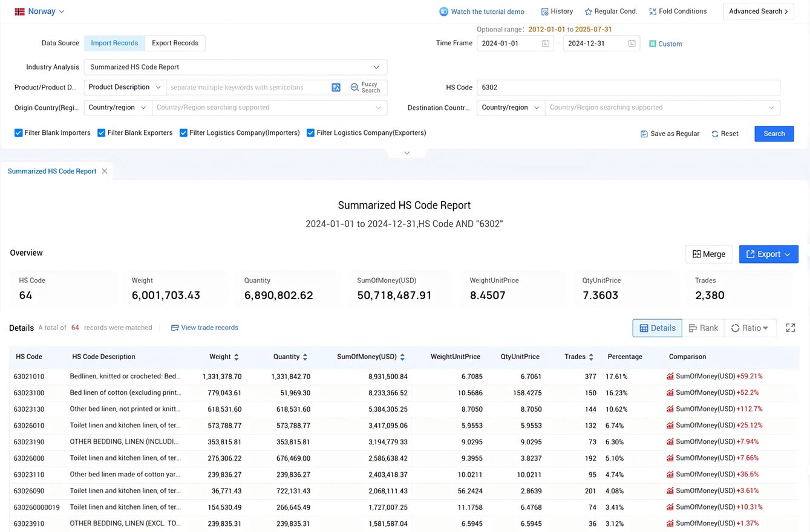Open start date calendar icon

[546, 44]
